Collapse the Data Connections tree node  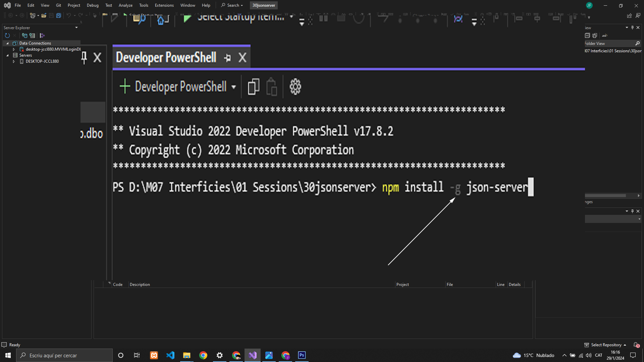tap(7, 43)
